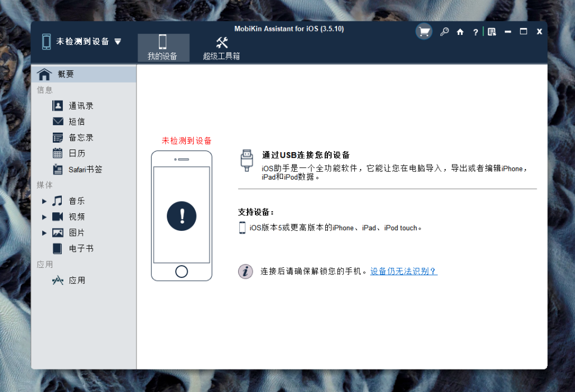The width and height of the screenshot is (575, 392).
Task: Open 通讯录 contacts in sidebar
Action: pos(81,106)
